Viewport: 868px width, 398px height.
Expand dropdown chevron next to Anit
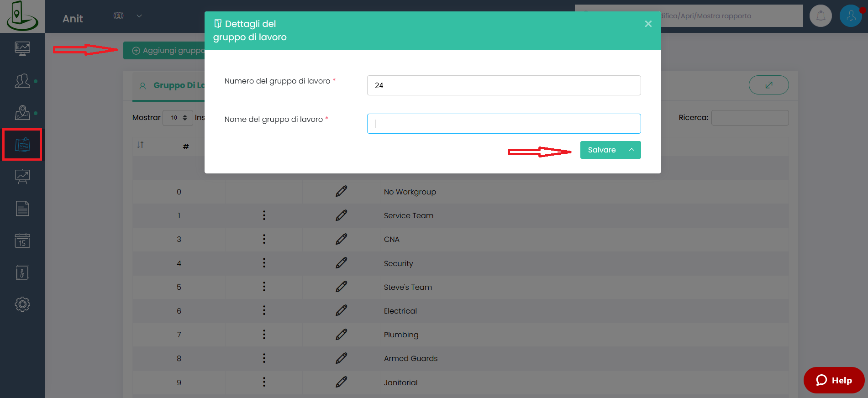[139, 16]
